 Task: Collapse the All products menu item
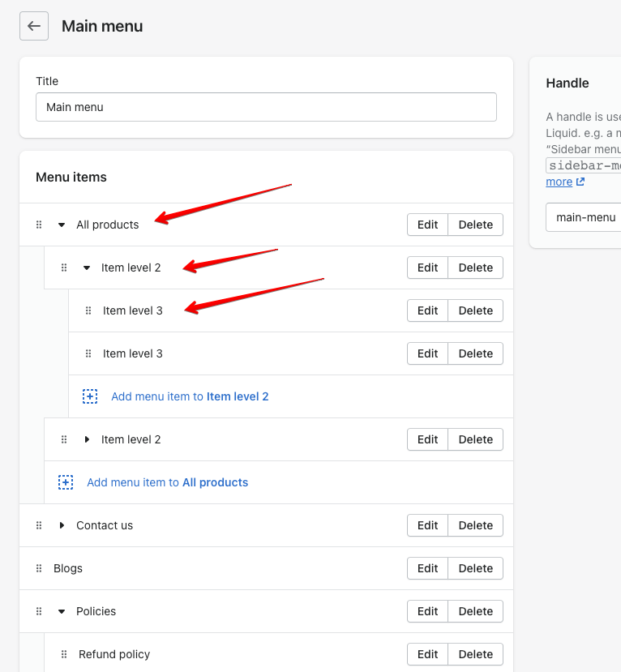62,225
